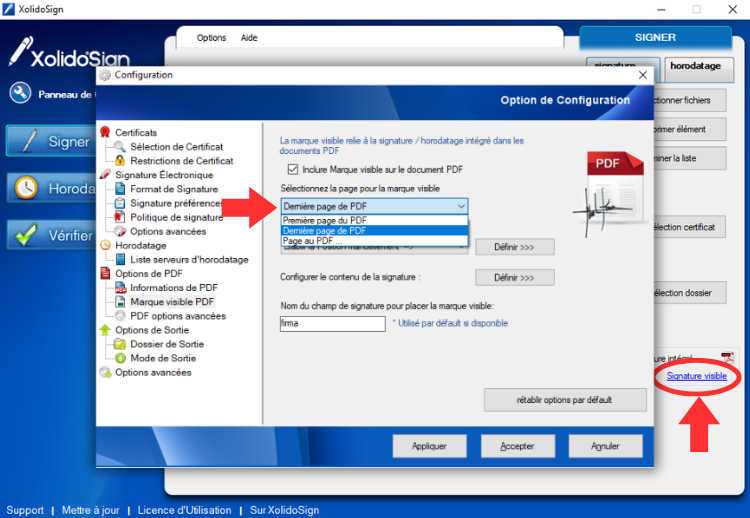Click the Mode de Sortie green icon
The image size is (750, 518).
[x=120, y=358]
